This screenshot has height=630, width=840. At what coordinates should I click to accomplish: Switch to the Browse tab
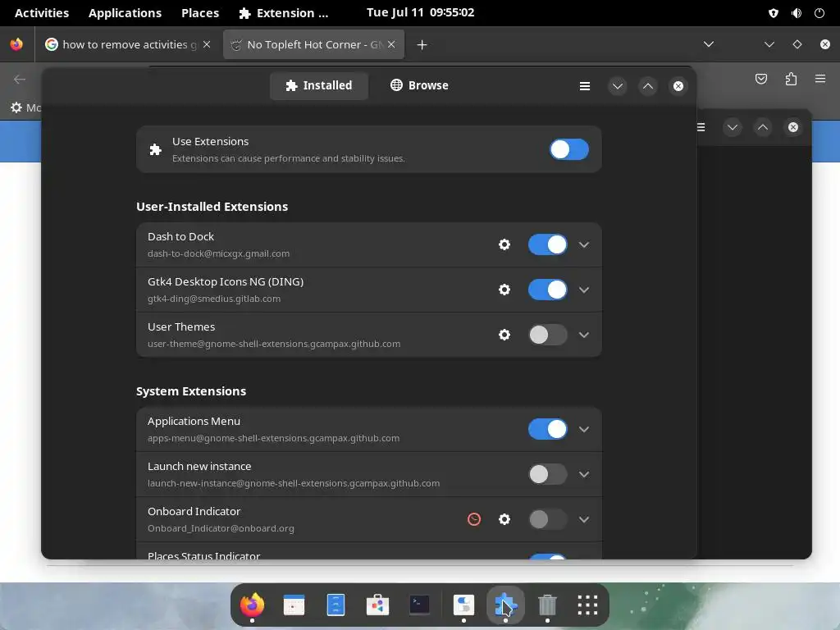point(419,85)
